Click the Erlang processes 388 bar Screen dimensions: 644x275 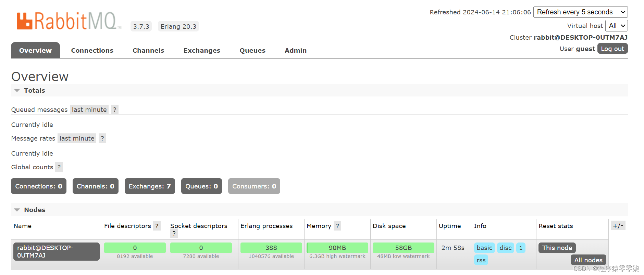pos(271,248)
